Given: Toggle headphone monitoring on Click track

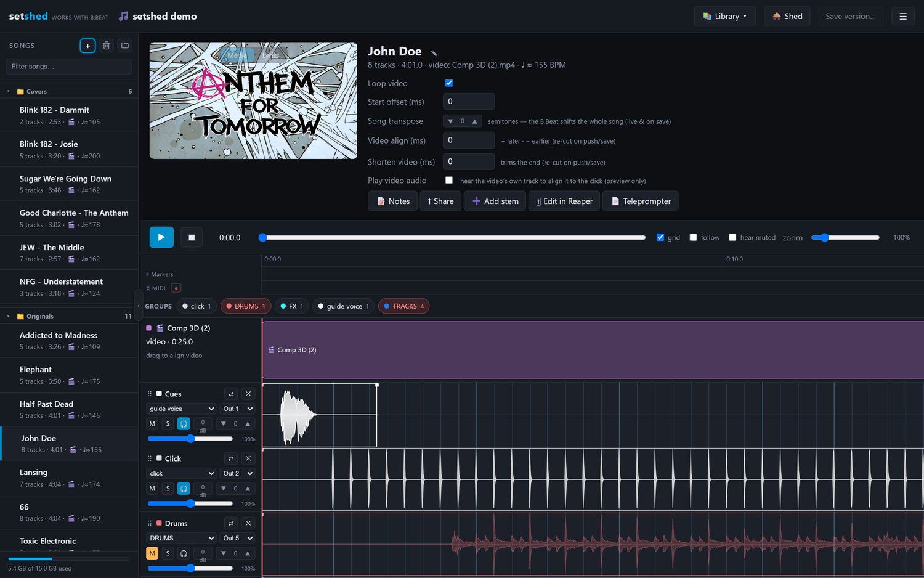Looking at the screenshot, I should pos(184,489).
